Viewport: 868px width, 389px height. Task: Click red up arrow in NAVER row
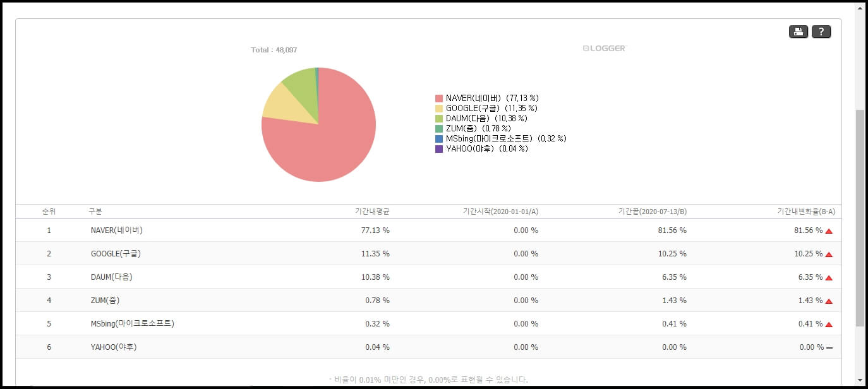click(x=829, y=231)
